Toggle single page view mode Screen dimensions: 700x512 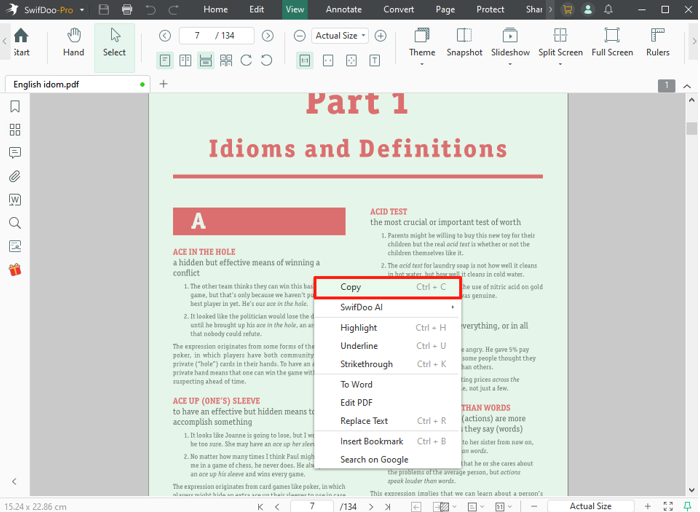[x=165, y=60]
